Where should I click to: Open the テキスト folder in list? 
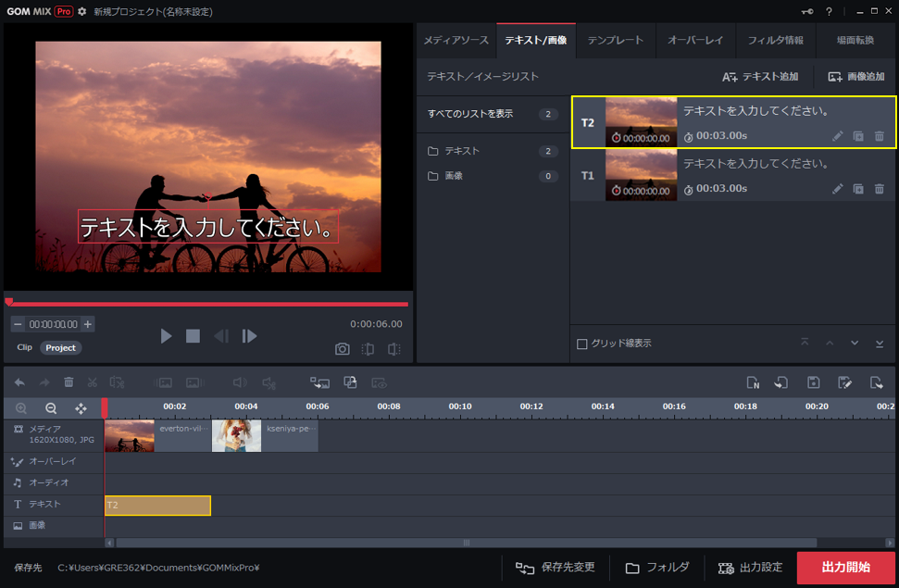(x=461, y=151)
